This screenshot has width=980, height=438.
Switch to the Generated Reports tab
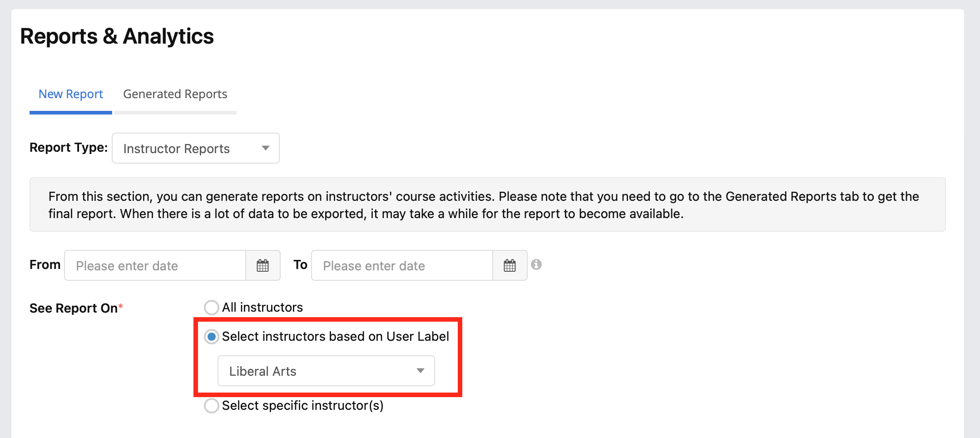coord(175,94)
